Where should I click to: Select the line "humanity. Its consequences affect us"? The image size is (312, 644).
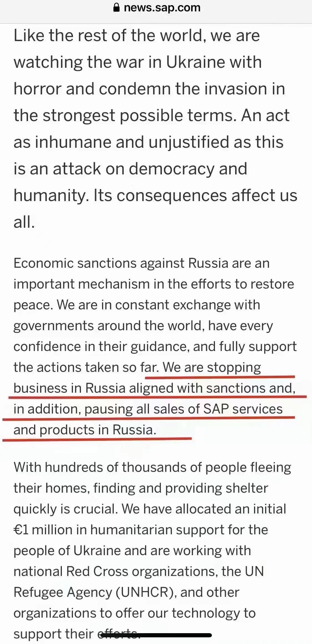pyautogui.click(x=155, y=196)
